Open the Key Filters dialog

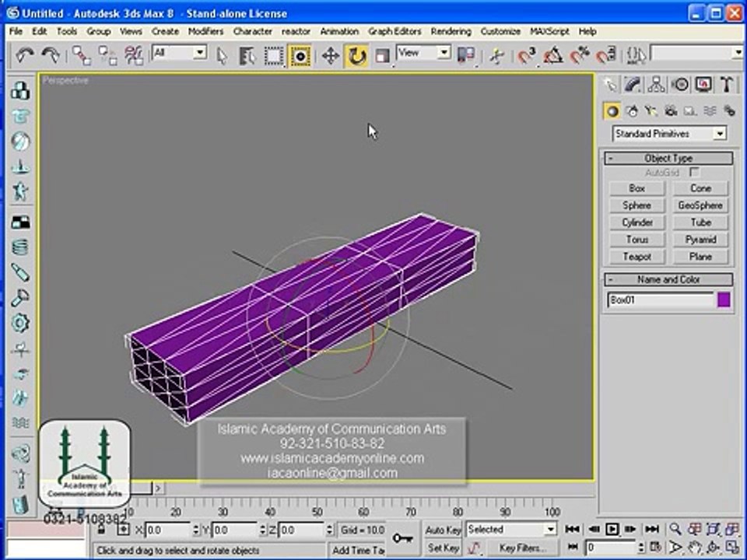coord(522,548)
